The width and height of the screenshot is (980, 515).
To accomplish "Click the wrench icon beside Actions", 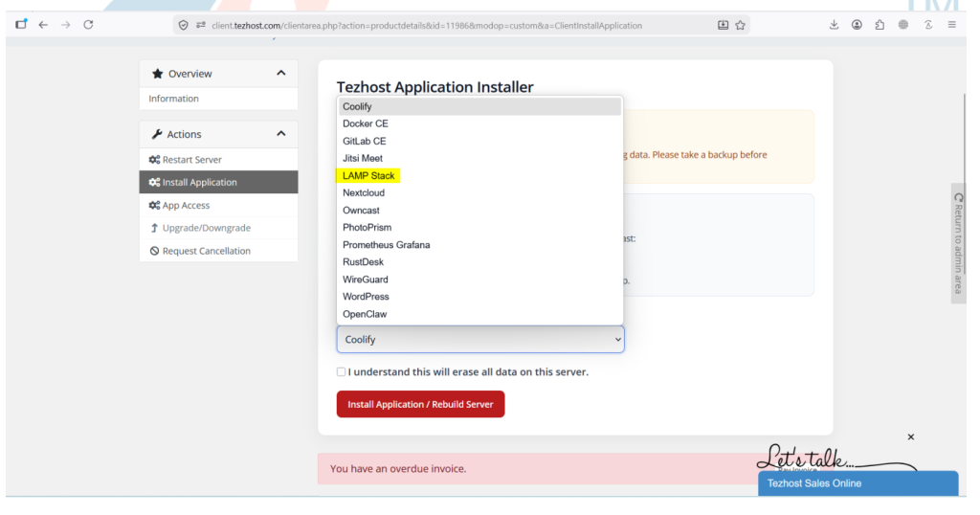I will point(157,134).
